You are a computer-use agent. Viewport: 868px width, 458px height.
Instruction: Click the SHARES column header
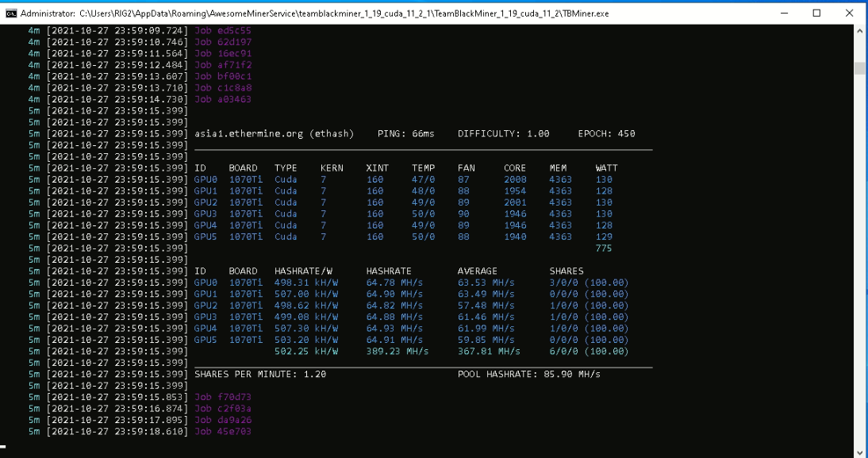(x=567, y=271)
